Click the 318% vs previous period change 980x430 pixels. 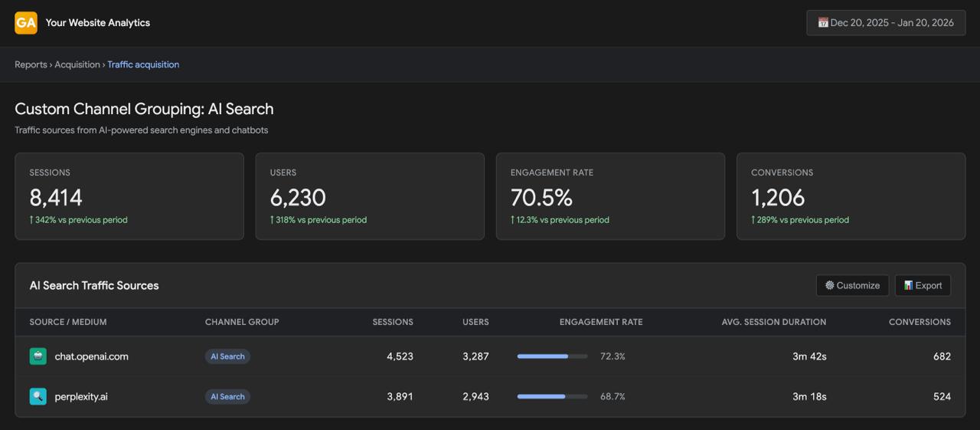coord(318,220)
